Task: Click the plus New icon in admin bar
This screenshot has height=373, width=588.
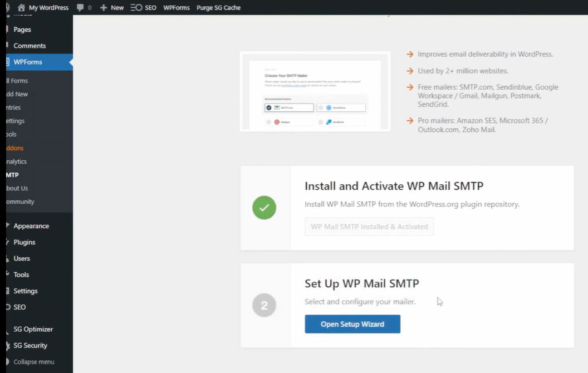Action: (x=104, y=7)
